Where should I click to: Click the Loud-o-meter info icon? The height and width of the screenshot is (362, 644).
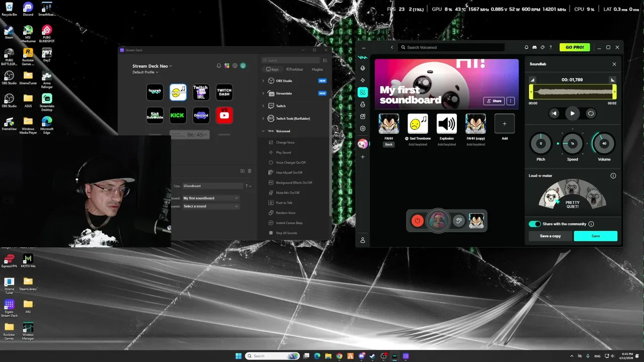[613, 176]
